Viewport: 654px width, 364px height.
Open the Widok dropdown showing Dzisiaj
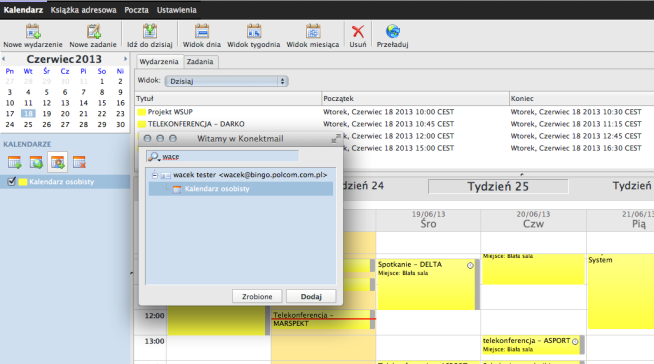pos(226,81)
